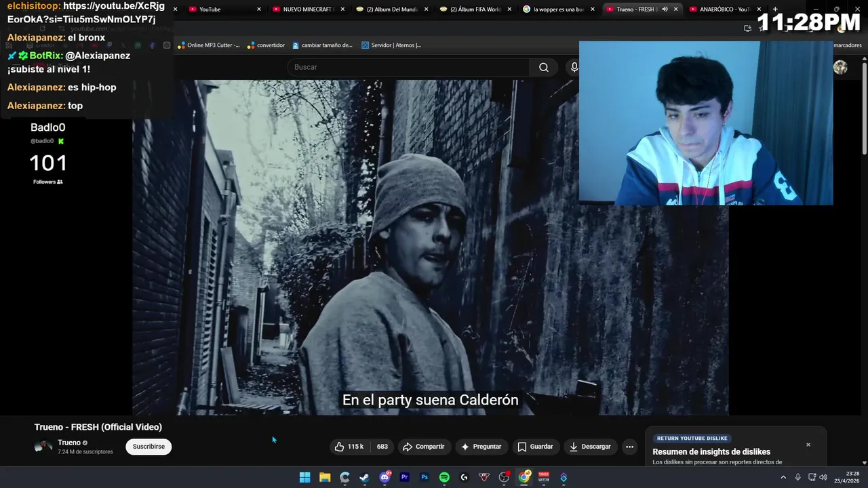Open Windows Start menu
This screenshot has height=488, width=868.
(305, 477)
